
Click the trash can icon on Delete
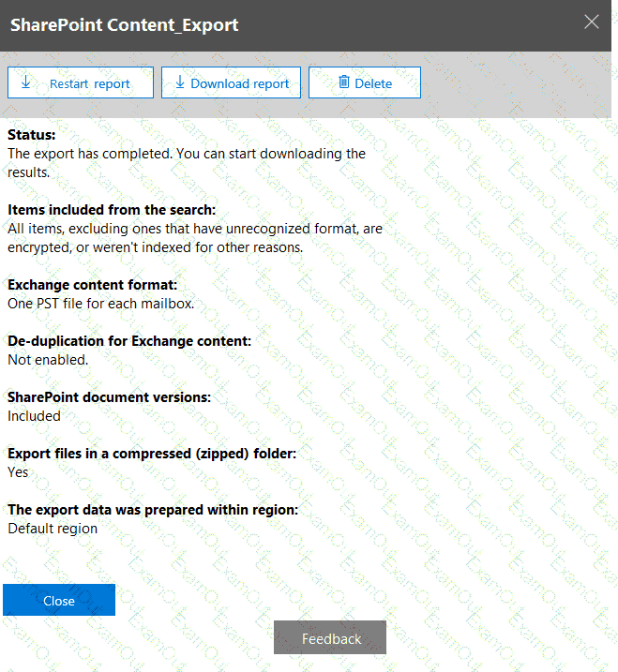343,82
